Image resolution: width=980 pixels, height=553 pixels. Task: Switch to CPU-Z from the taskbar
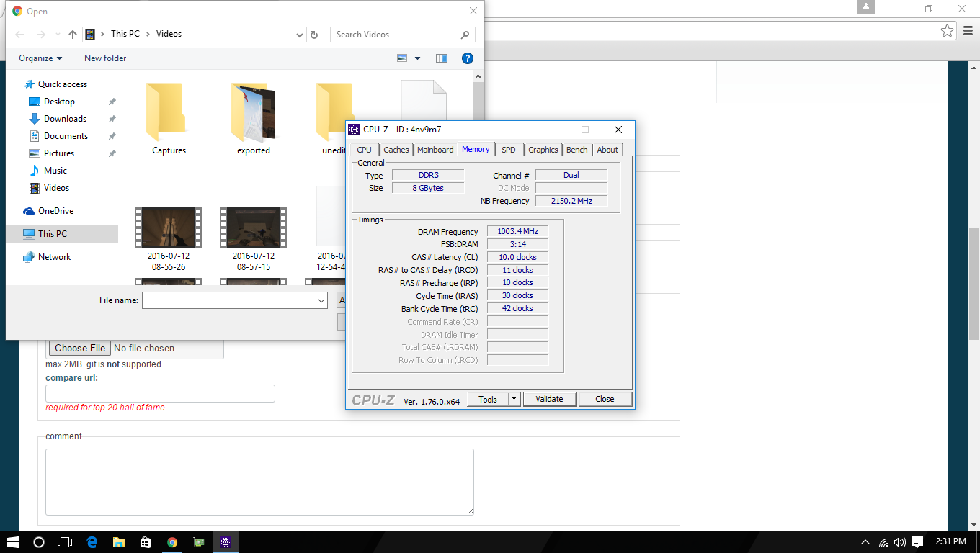pos(226,542)
